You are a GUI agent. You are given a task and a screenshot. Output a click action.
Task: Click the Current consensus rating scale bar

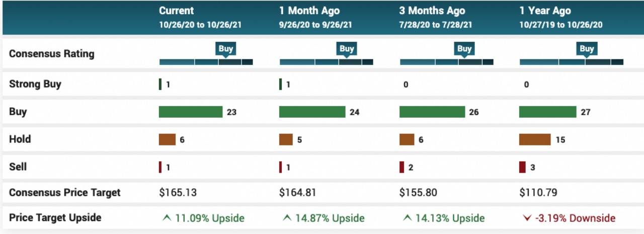206,62
